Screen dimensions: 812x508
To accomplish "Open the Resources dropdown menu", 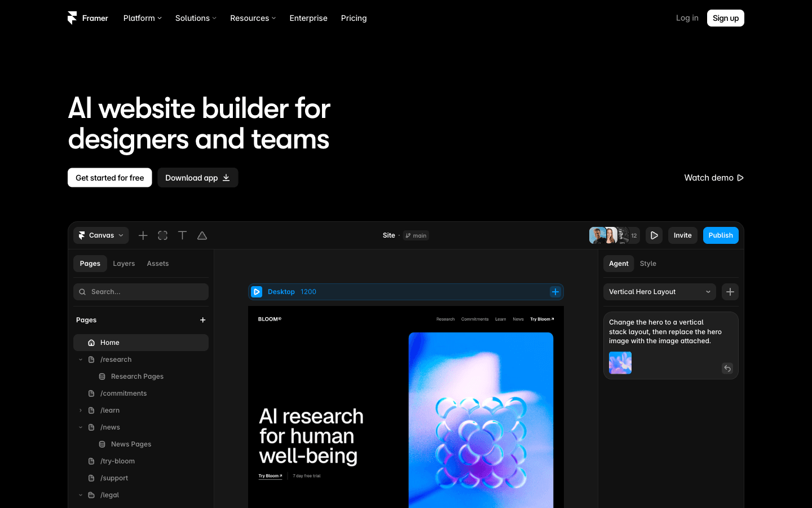I will point(253,18).
